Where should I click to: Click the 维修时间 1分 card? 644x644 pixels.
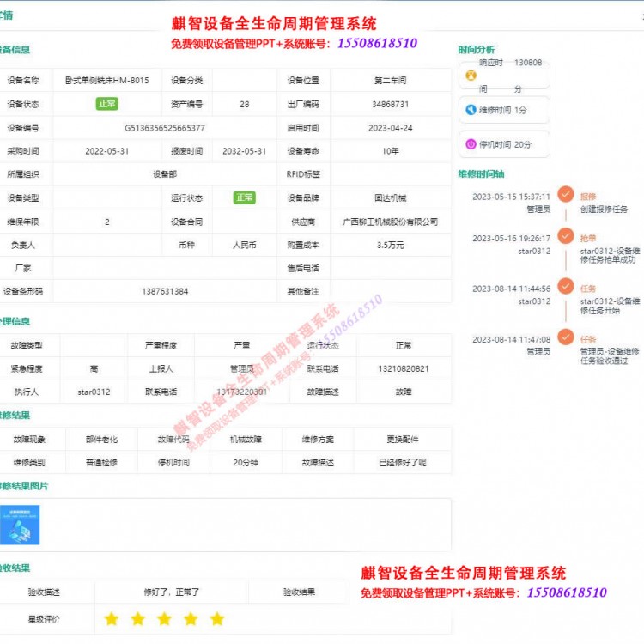coord(504,110)
